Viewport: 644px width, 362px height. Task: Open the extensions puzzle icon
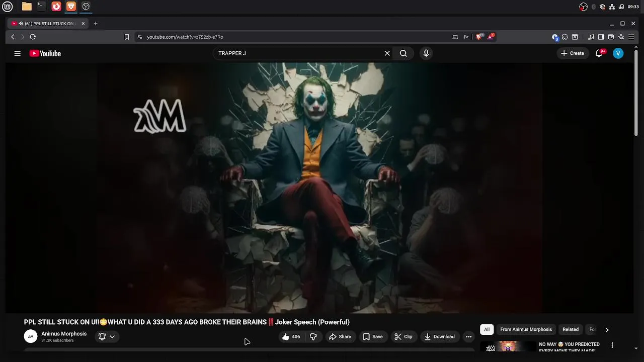pyautogui.click(x=565, y=37)
